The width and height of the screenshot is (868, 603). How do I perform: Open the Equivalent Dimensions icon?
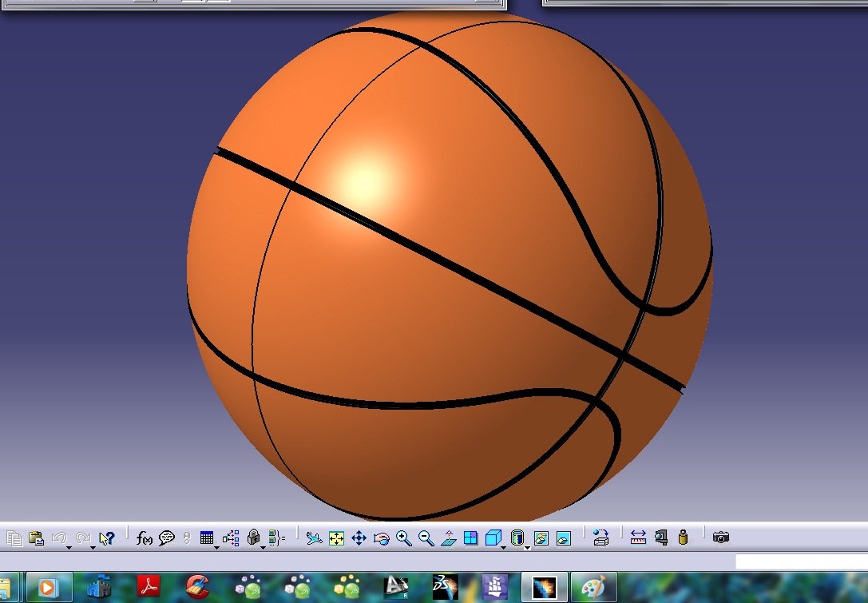[x=277, y=538]
